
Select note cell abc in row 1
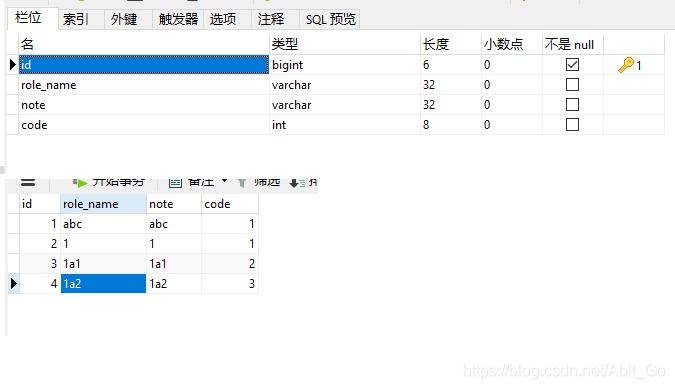174,224
